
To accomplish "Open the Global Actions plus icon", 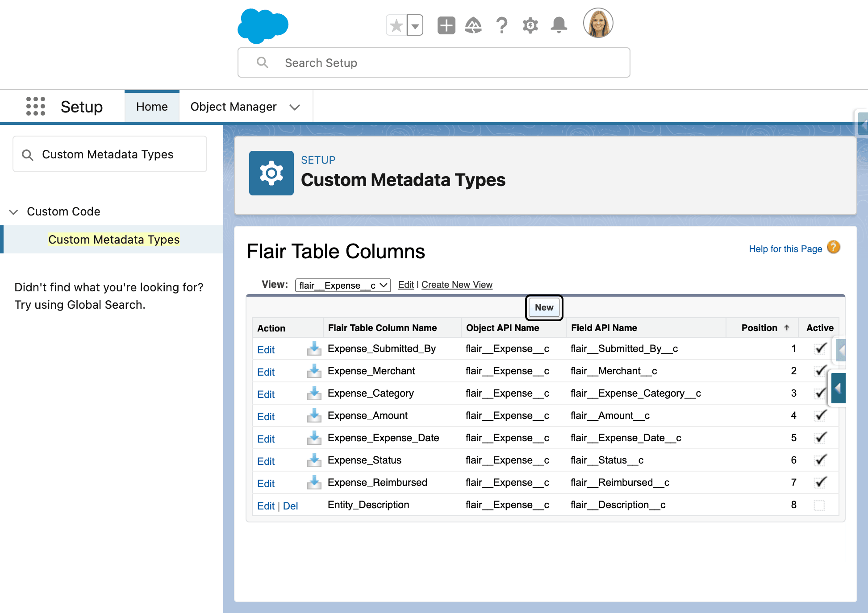I will [x=446, y=25].
